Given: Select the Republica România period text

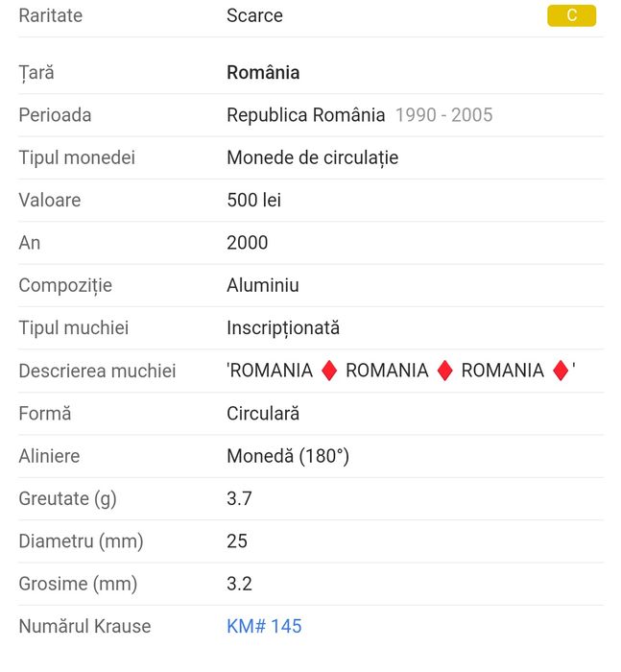Looking at the screenshot, I should (x=305, y=115).
